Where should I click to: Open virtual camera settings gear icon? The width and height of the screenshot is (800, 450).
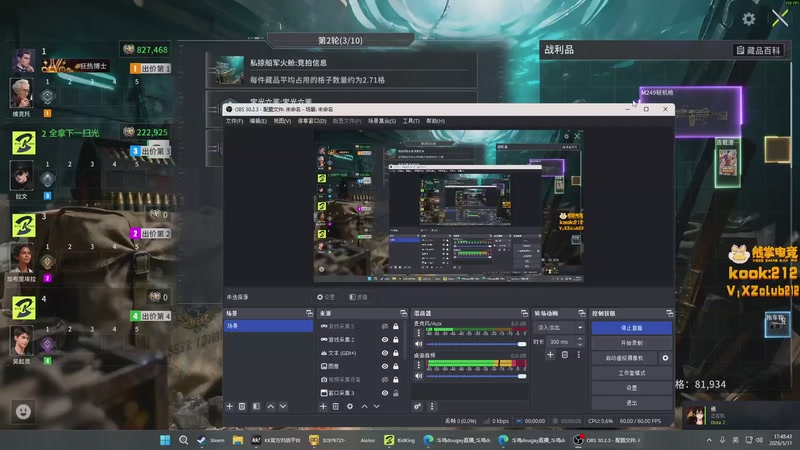pos(665,358)
